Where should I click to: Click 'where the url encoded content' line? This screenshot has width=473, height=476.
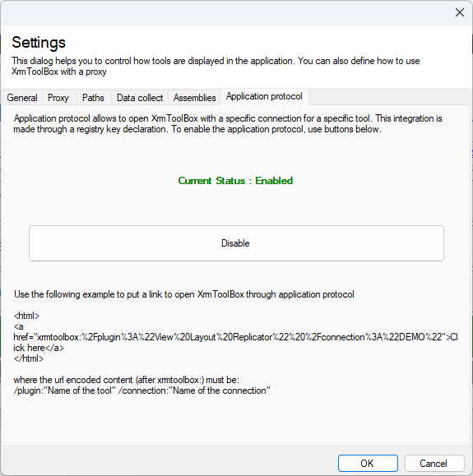pos(127,380)
